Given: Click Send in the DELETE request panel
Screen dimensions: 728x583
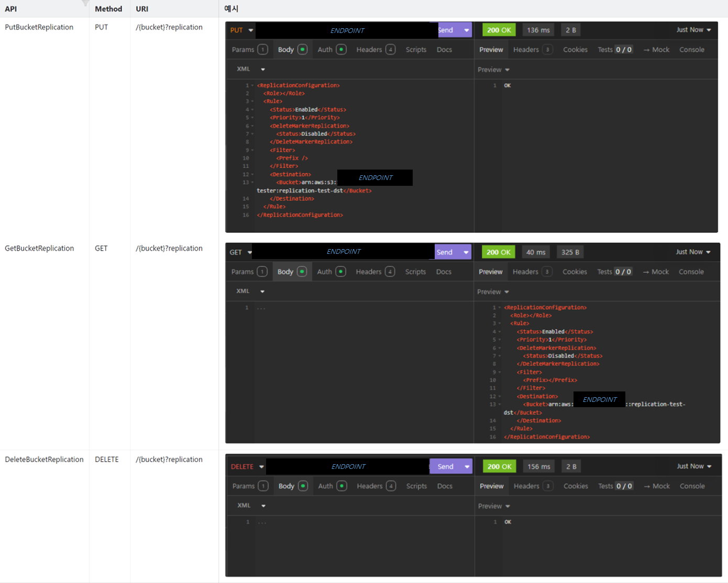Looking at the screenshot, I should [x=445, y=466].
